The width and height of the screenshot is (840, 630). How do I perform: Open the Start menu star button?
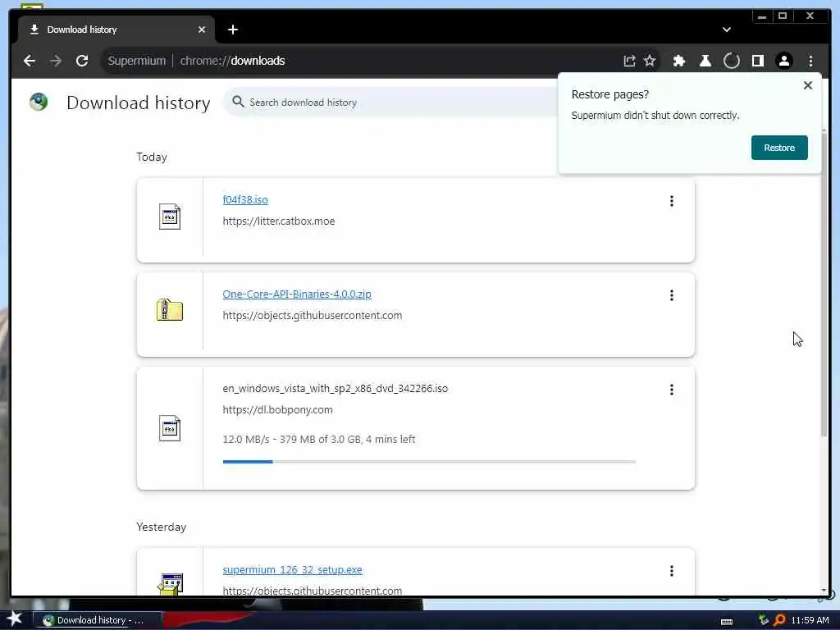point(15,619)
